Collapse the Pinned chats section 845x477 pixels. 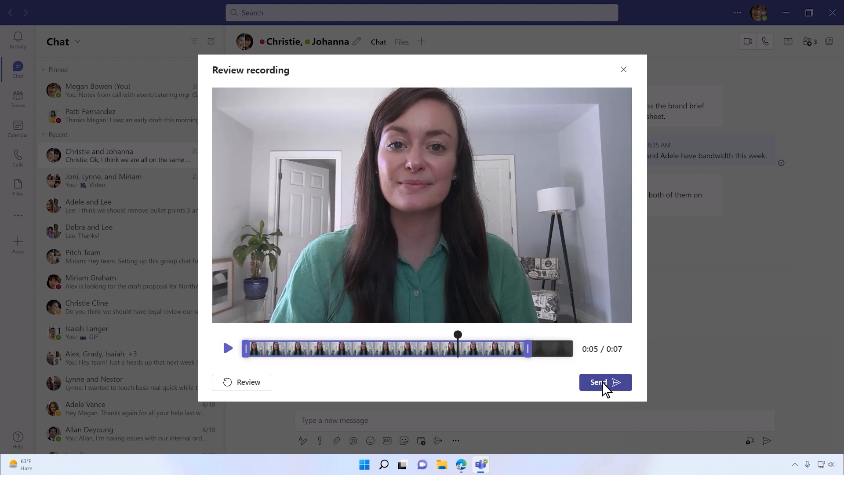[x=43, y=70]
